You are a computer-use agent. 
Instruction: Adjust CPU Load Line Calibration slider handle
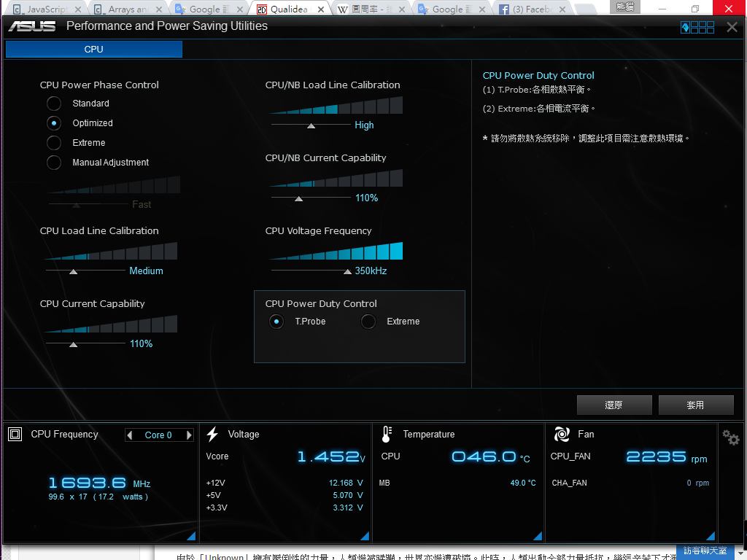click(x=74, y=271)
